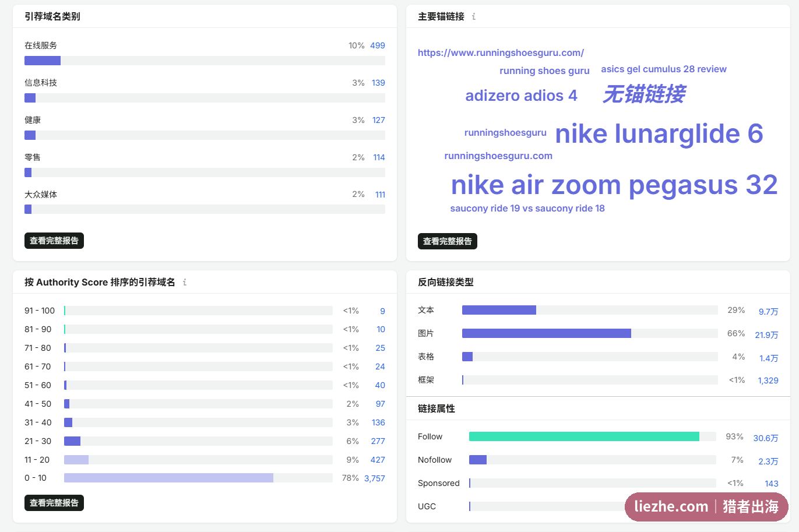
Task: Click the 21.9万 图片 backlinks count
Action: (766, 334)
